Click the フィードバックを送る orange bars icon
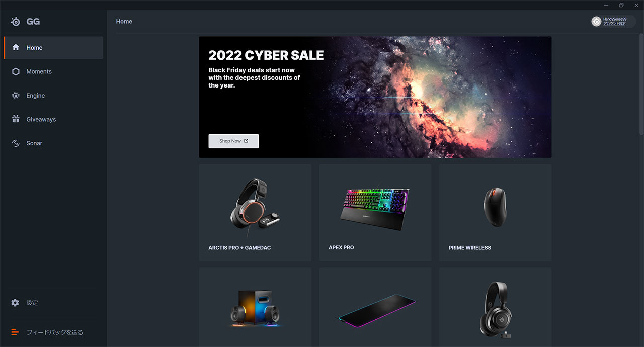The height and width of the screenshot is (347, 644). coord(15,332)
